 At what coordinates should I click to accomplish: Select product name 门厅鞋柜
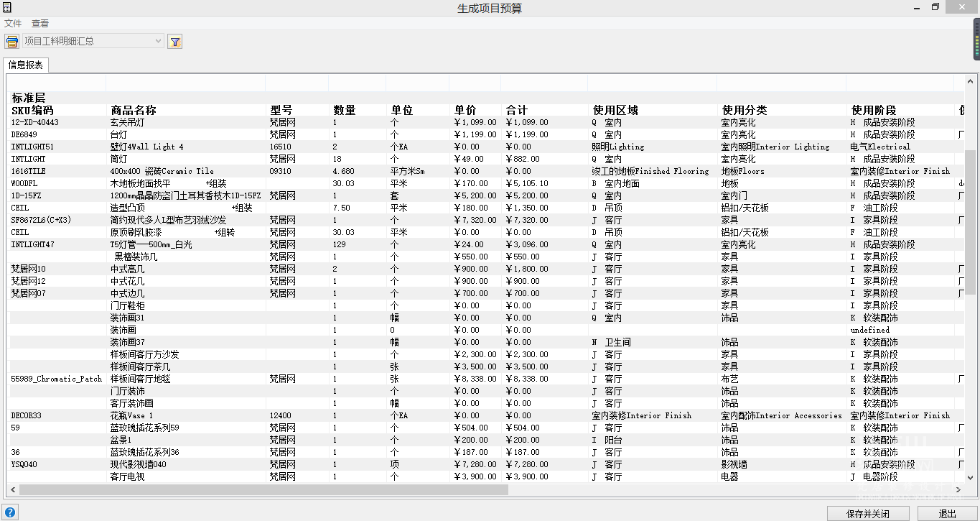pos(127,305)
